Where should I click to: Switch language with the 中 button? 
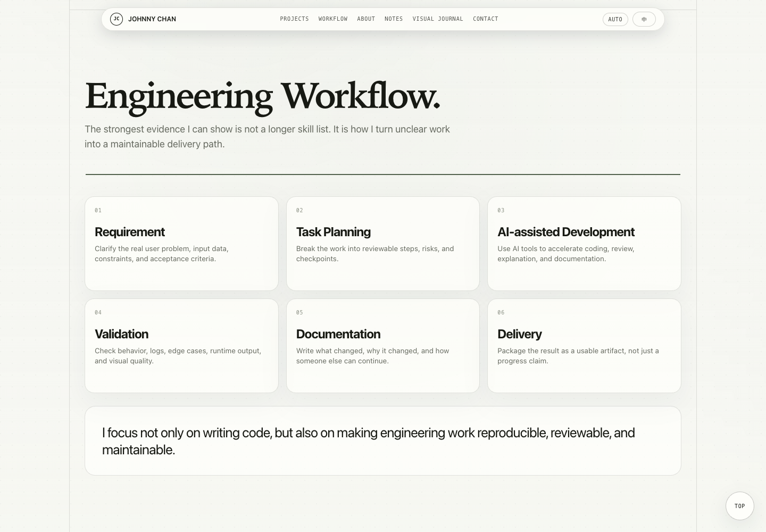[644, 19]
